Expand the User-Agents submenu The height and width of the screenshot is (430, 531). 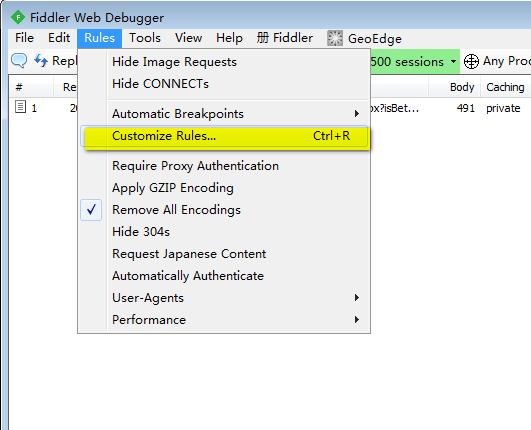(224, 298)
